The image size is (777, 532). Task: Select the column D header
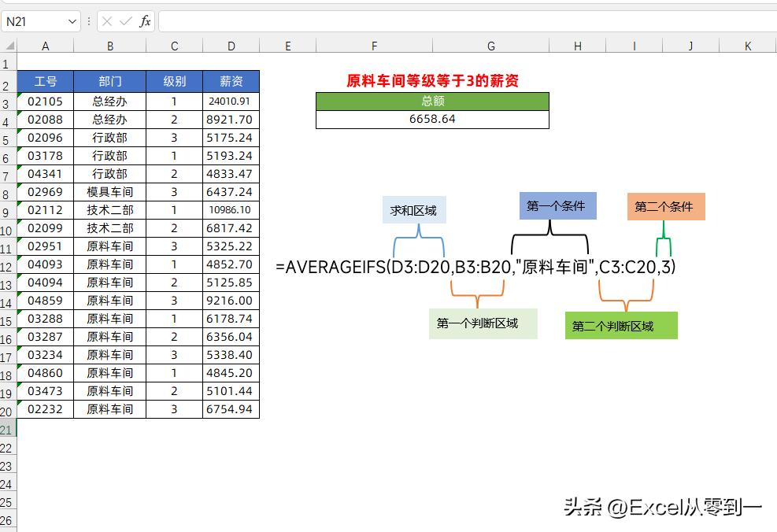click(231, 46)
